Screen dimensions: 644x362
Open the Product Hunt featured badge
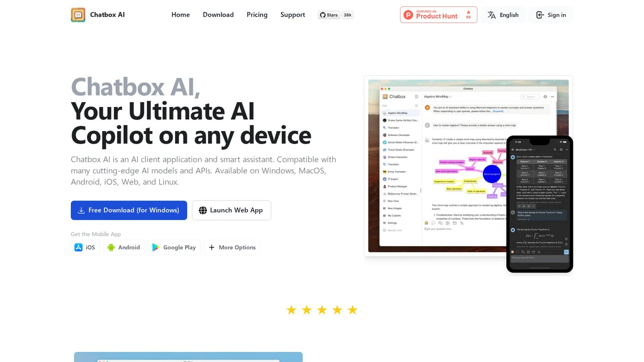click(438, 15)
